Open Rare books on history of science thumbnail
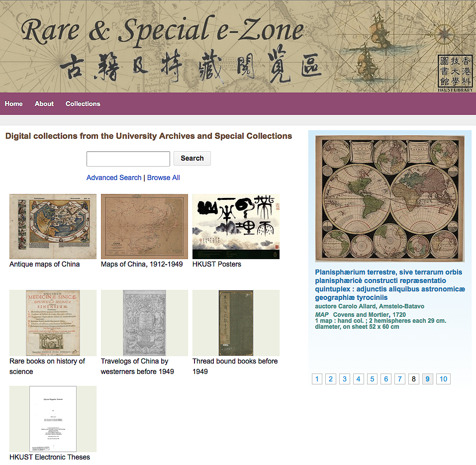The height and width of the screenshot is (465, 476). tap(53, 323)
